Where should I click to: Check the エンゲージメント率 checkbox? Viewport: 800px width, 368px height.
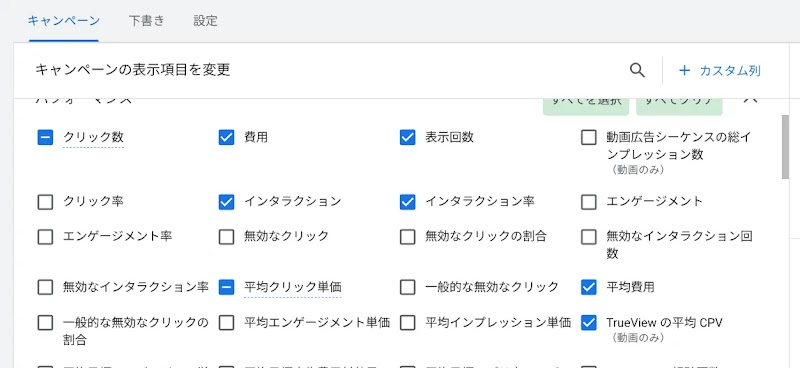coord(45,237)
